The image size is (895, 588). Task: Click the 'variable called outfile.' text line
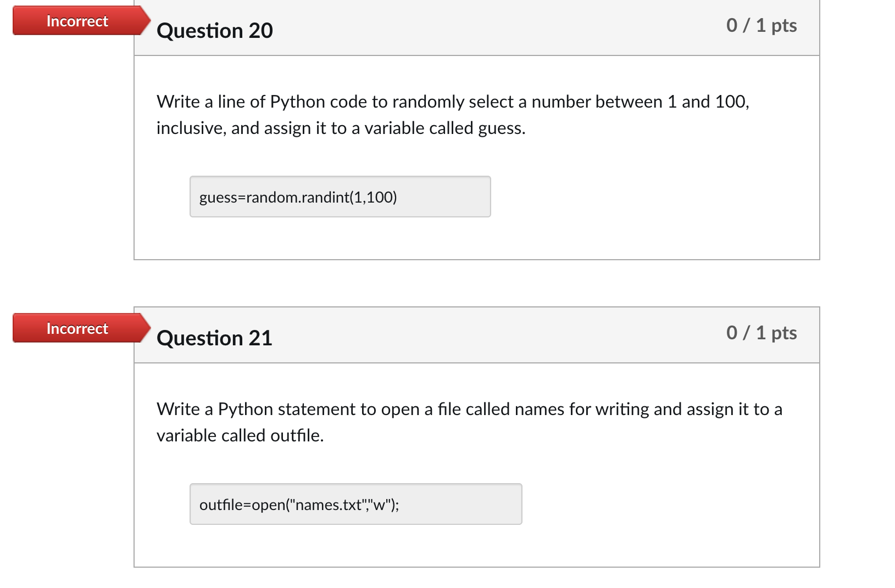(x=240, y=435)
